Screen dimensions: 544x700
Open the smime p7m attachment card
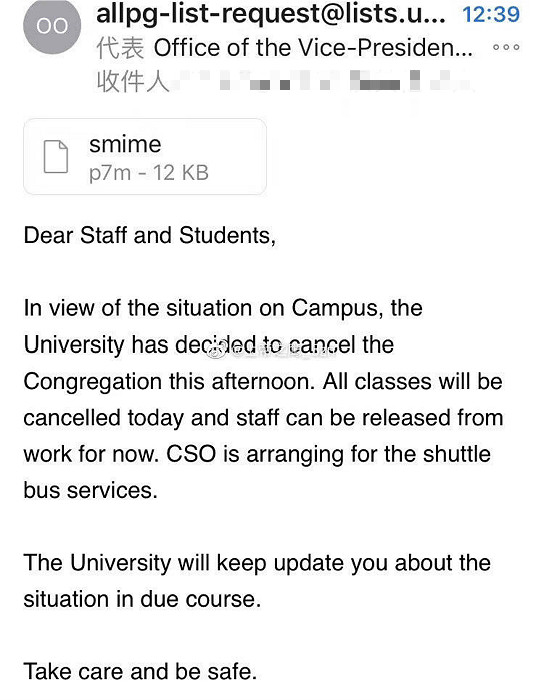pos(145,157)
